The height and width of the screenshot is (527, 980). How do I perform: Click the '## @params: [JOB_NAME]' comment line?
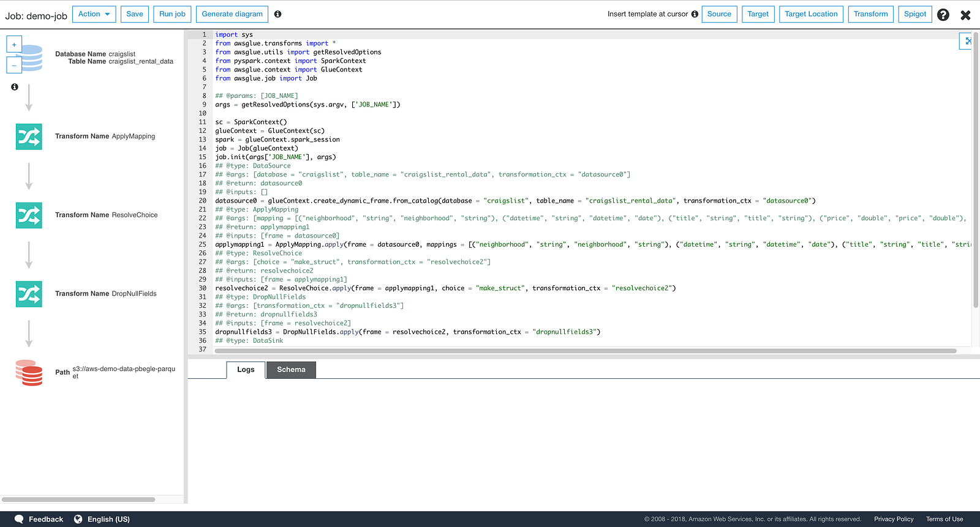coord(257,96)
